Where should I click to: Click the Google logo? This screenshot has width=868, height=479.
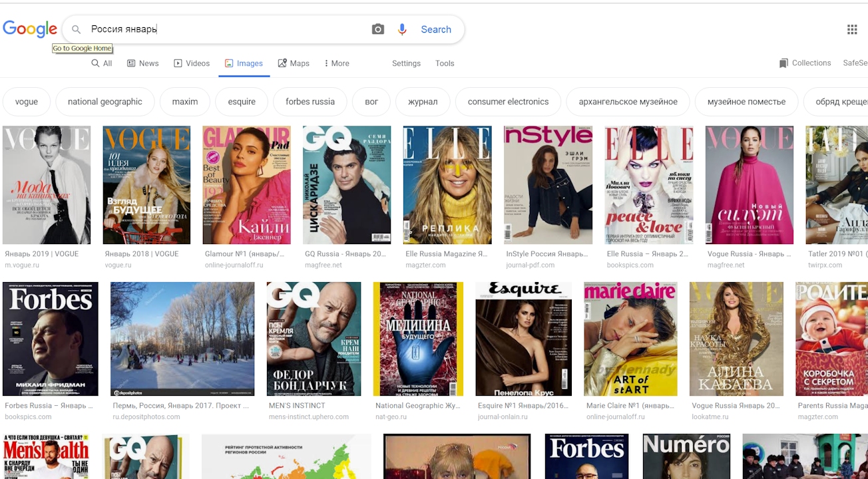[30, 29]
